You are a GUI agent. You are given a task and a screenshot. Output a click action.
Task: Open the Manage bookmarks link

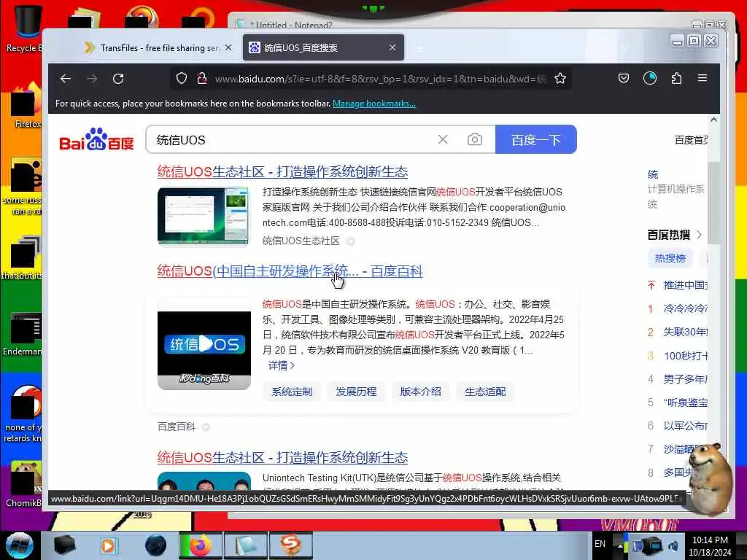[x=374, y=104]
